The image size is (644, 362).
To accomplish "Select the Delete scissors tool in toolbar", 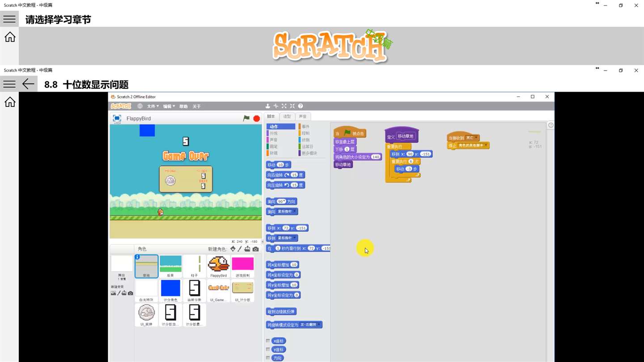I will click(x=275, y=106).
